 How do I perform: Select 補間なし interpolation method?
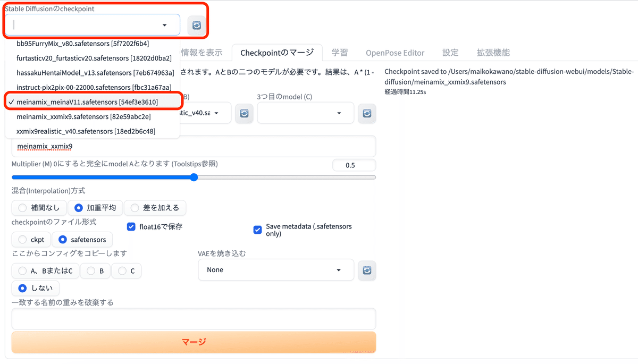click(39, 208)
